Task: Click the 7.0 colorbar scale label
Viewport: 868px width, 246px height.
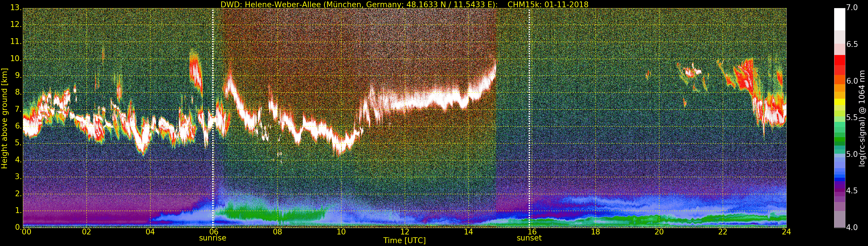Action: tap(852, 8)
